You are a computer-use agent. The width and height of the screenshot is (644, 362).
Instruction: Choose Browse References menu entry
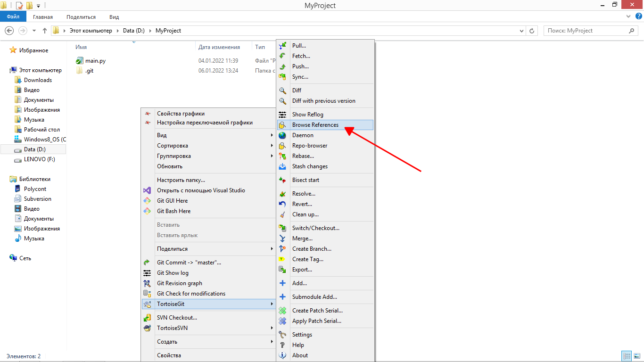(325, 125)
